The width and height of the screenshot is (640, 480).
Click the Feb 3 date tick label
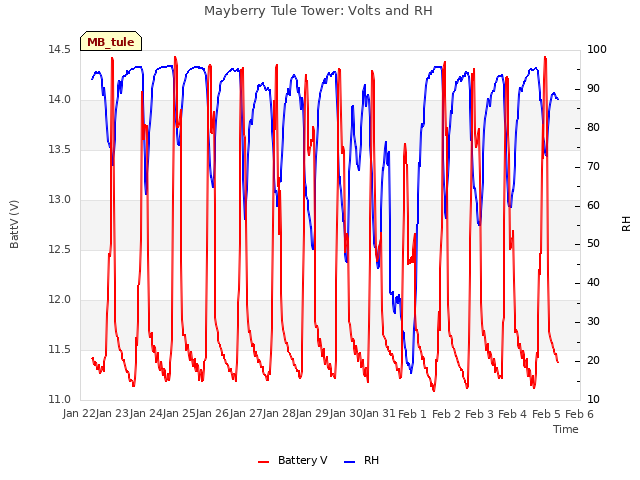[479, 414]
